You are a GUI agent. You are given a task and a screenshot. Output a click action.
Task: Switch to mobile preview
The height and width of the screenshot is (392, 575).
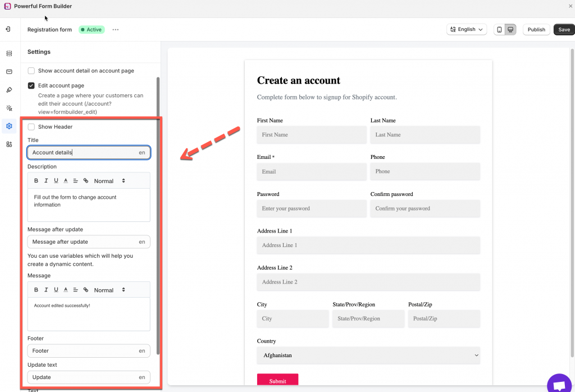click(499, 30)
